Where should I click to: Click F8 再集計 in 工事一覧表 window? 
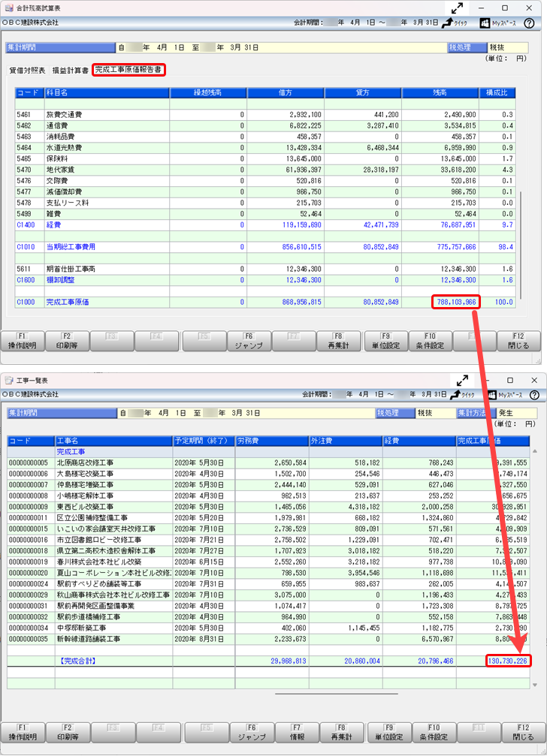[x=342, y=733]
